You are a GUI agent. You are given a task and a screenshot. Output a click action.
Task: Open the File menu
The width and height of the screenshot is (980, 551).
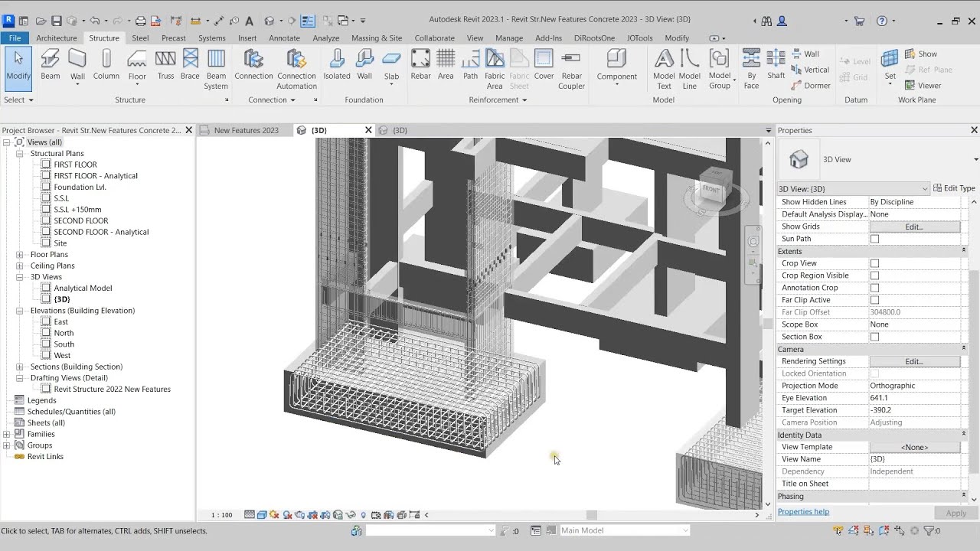coord(15,37)
